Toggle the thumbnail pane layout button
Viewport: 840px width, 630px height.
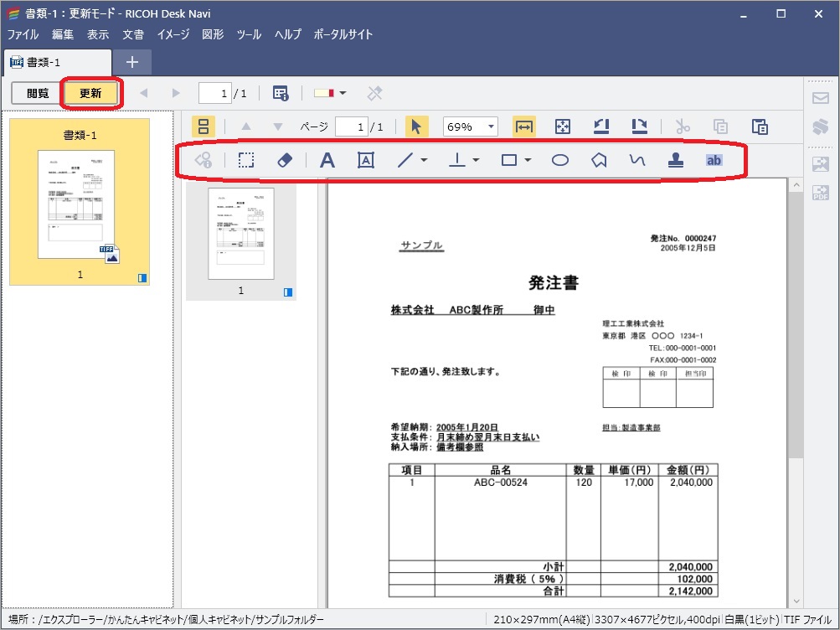click(x=204, y=127)
